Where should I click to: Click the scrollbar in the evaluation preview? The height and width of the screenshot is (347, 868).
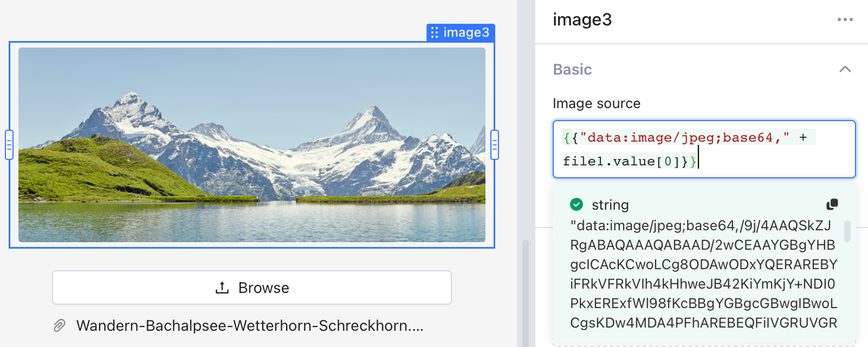(847, 232)
